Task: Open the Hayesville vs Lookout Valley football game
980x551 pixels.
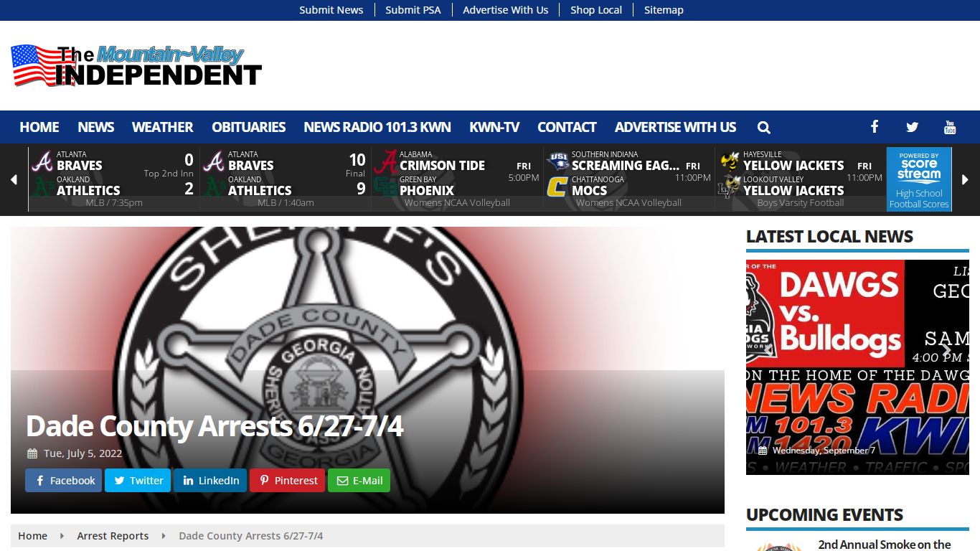Action: (x=801, y=179)
